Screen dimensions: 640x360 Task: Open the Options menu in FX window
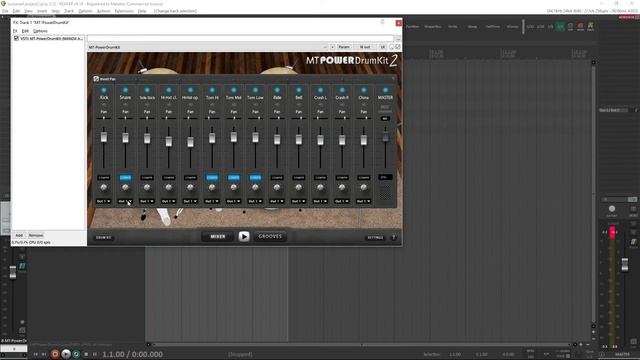(40, 31)
